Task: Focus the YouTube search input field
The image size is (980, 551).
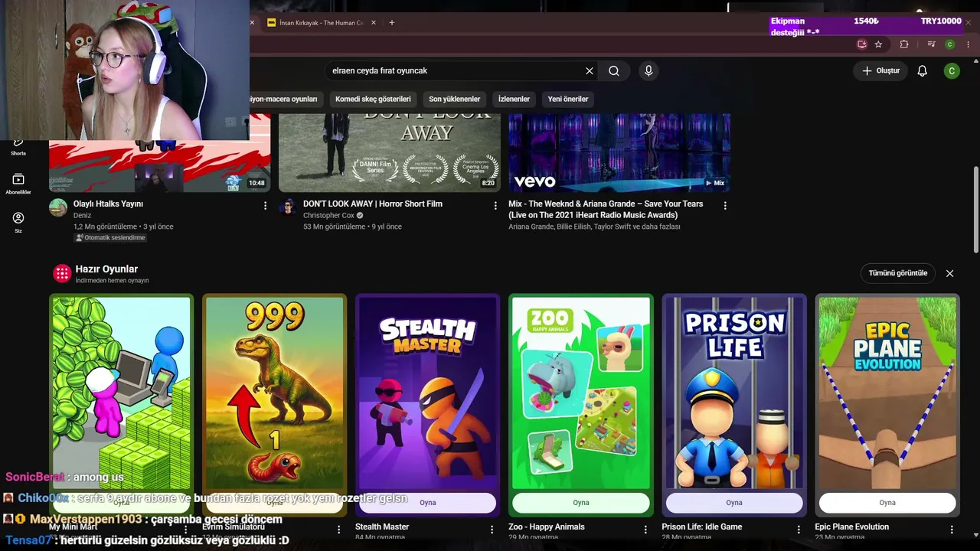Action: click(x=456, y=70)
